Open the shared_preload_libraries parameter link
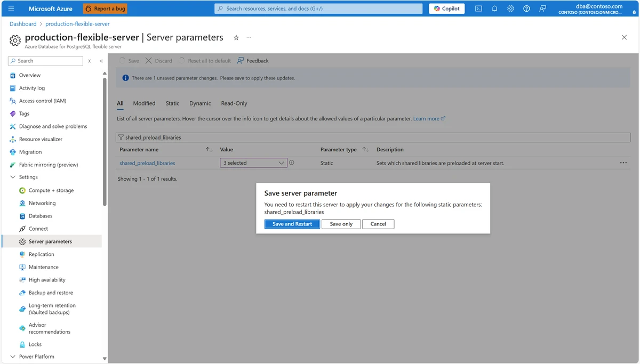640x364 pixels. click(x=147, y=163)
